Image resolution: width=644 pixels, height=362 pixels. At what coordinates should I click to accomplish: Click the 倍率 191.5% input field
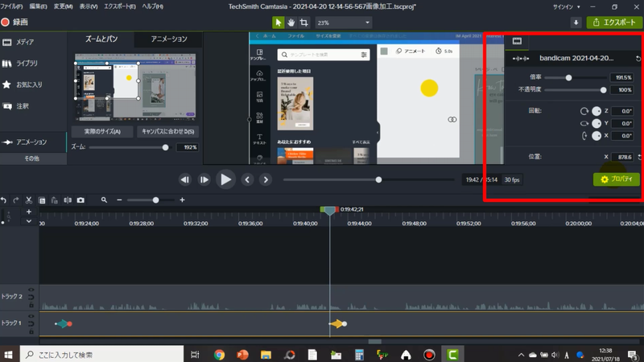(621, 77)
